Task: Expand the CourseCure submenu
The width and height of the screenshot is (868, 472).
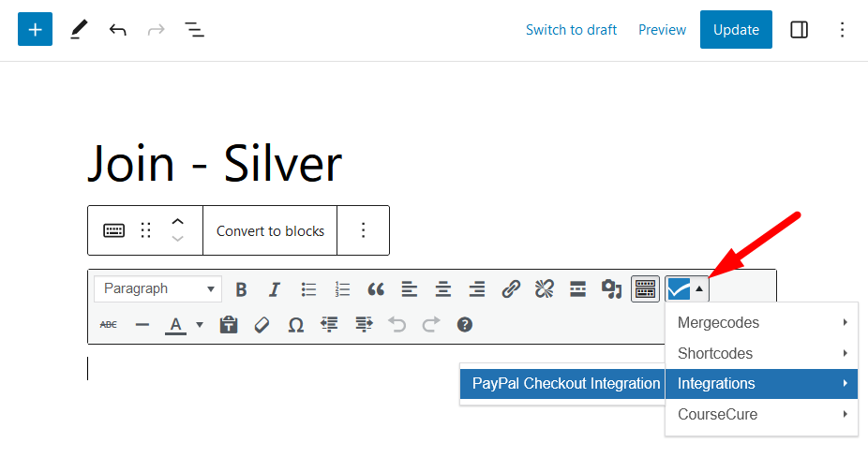Action: pyautogui.click(x=762, y=415)
